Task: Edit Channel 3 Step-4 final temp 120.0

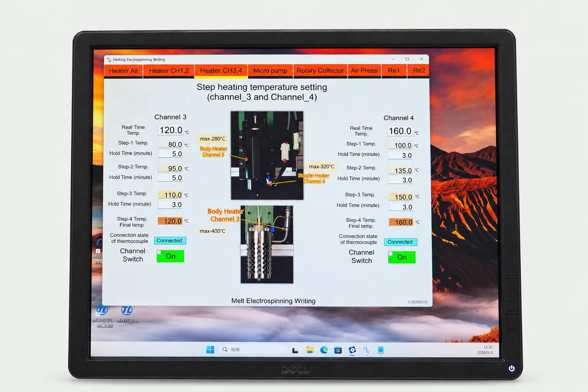Action: click(170, 221)
